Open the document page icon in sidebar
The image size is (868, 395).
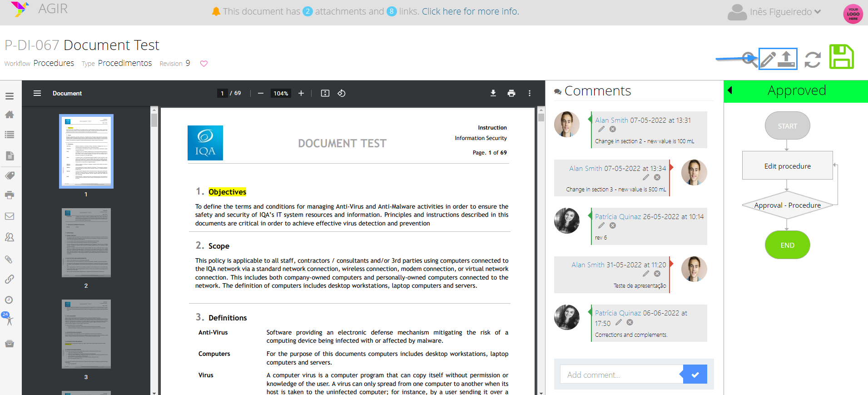click(x=10, y=155)
